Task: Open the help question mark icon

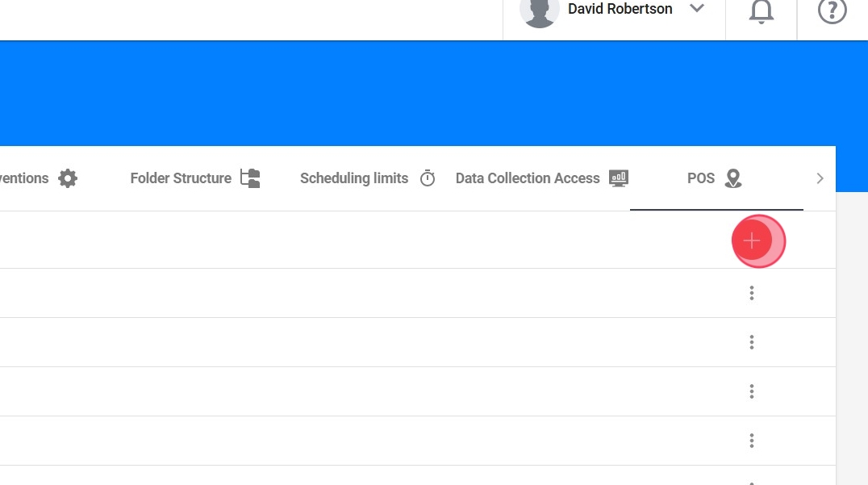Action: [832, 11]
